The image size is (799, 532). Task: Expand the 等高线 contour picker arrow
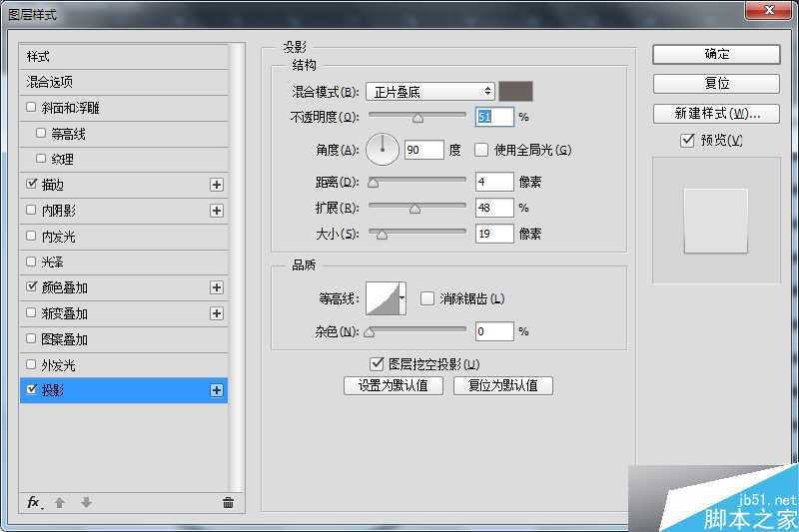402,297
